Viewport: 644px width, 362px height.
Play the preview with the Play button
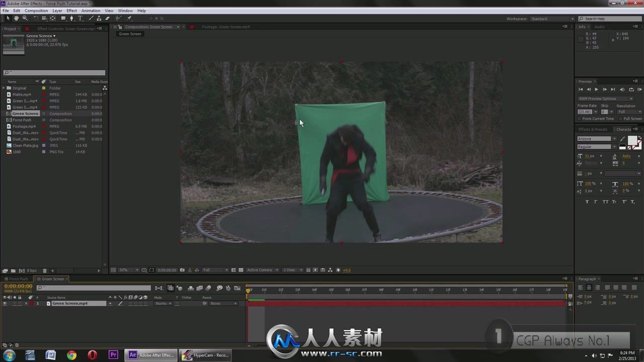click(x=597, y=89)
